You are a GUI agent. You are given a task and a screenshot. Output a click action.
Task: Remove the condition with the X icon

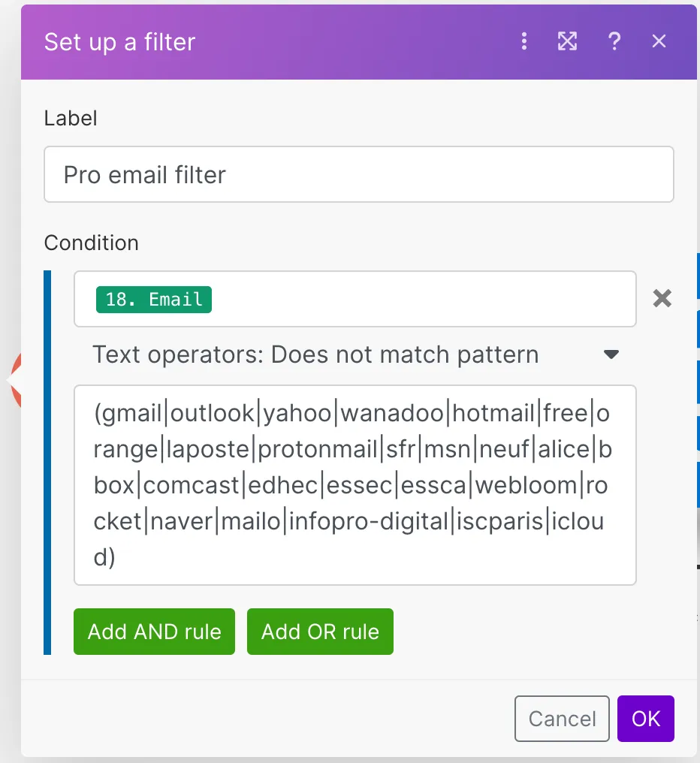(662, 298)
